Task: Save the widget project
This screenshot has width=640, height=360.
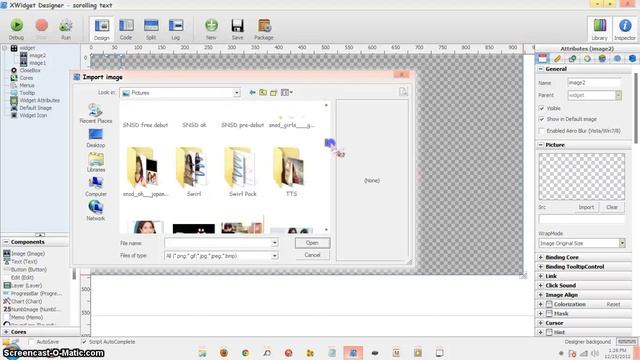Action: click(237, 29)
